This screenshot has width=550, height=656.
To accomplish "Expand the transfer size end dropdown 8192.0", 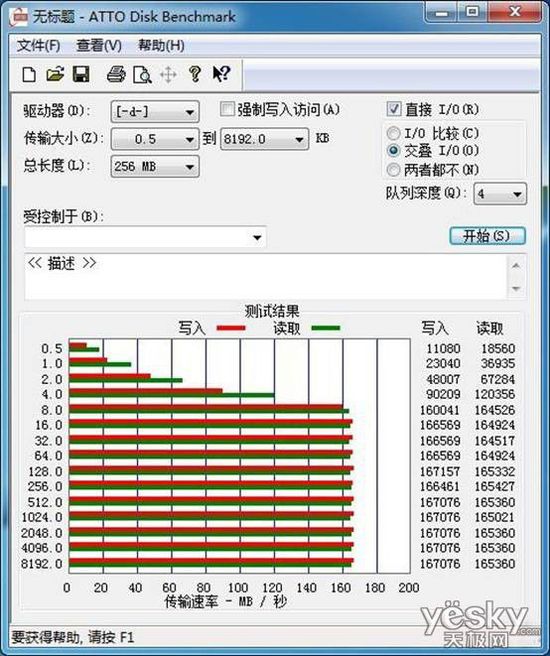I will tap(264, 139).
